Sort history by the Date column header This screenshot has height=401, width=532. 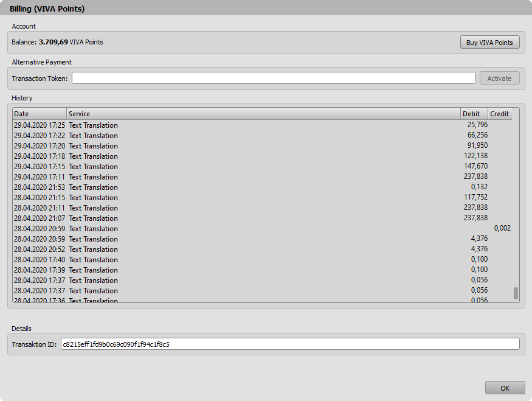[x=40, y=114]
